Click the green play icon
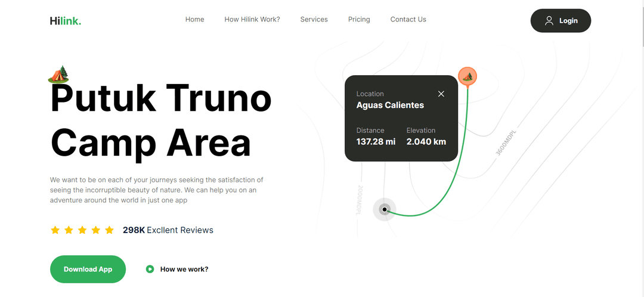 (x=150, y=269)
